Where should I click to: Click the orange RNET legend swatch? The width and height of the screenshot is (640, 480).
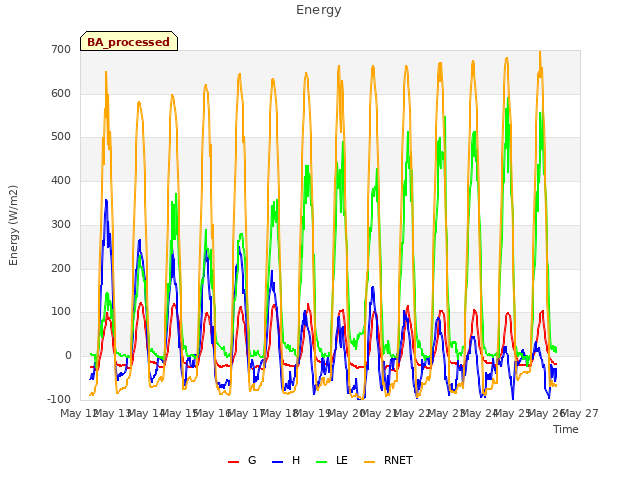click(x=369, y=462)
